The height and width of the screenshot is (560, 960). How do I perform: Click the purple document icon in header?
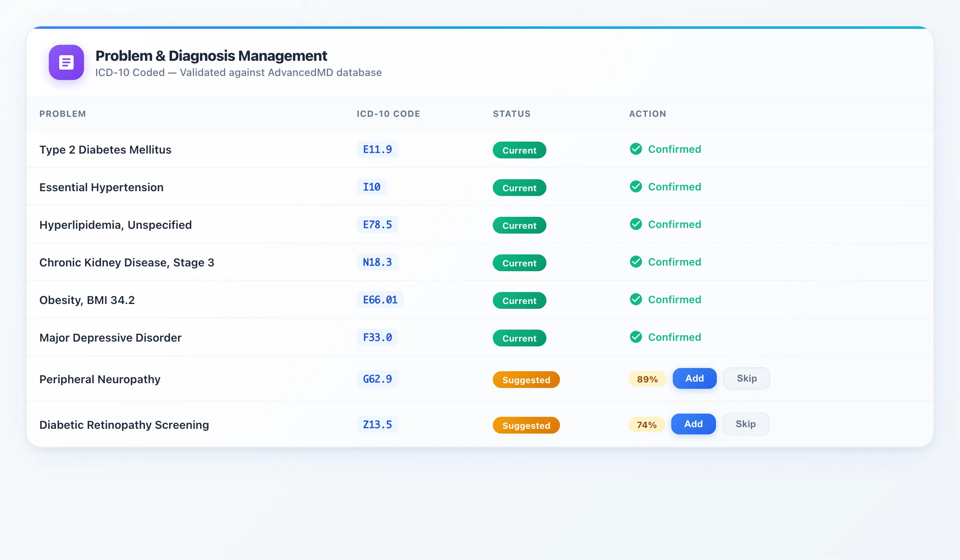tap(66, 62)
